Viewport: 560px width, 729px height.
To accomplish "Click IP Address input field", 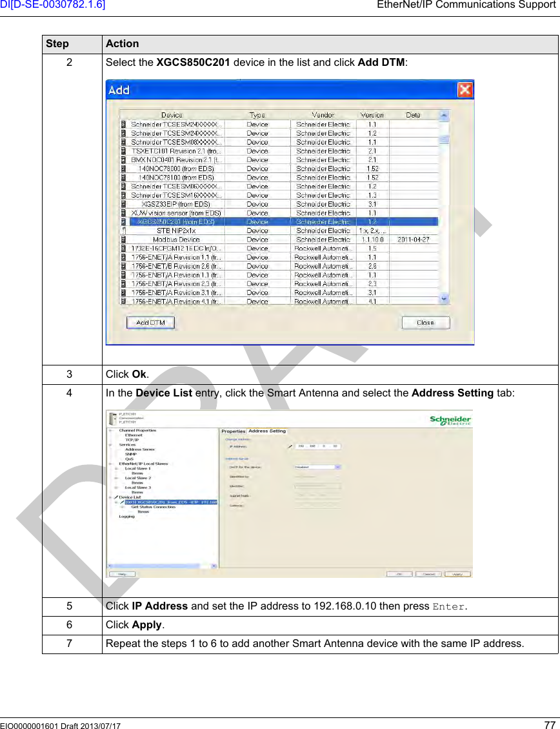I will point(317,446).
